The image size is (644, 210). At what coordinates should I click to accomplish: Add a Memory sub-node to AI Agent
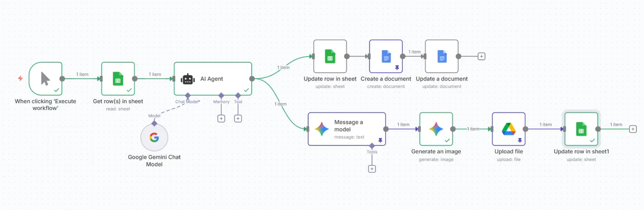click(x=221, y=118)
